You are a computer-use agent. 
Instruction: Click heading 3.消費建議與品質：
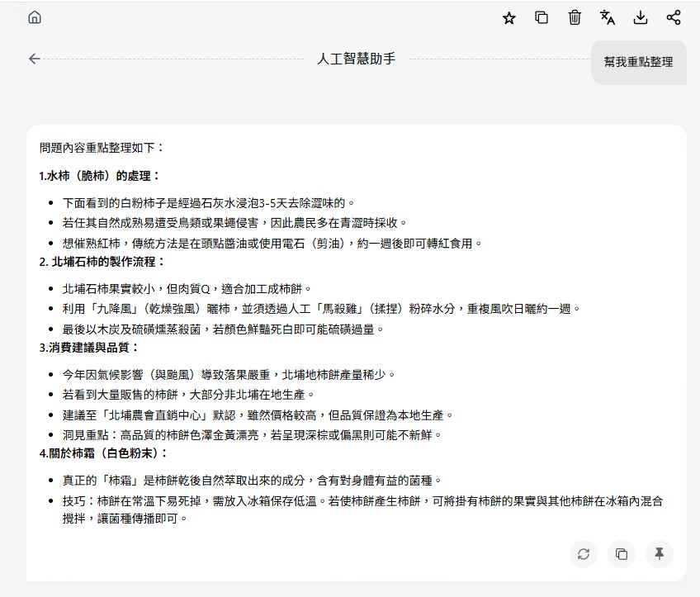coord(89,348)
